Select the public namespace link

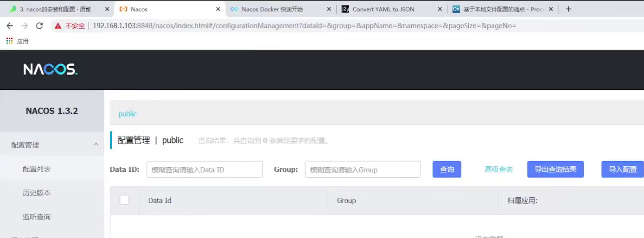[128, 114]
